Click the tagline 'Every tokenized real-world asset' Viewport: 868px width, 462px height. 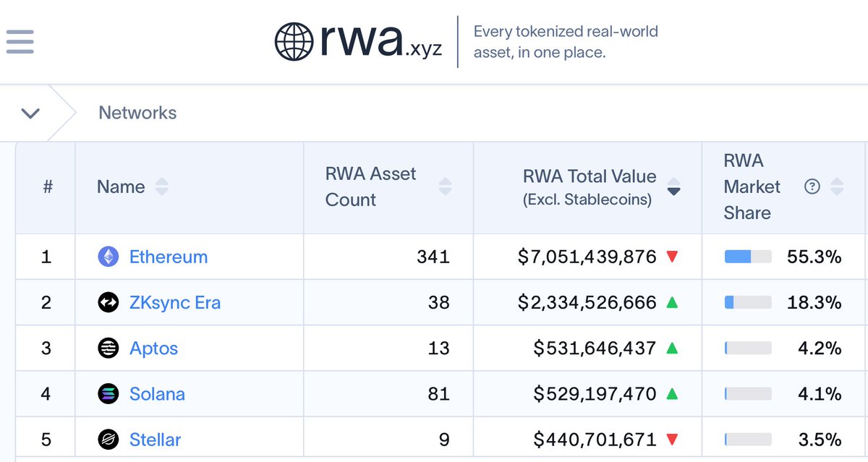566,42
